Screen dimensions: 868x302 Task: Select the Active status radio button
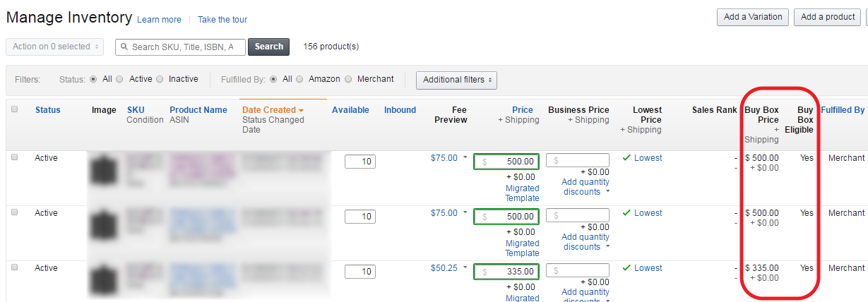[119, 80]
